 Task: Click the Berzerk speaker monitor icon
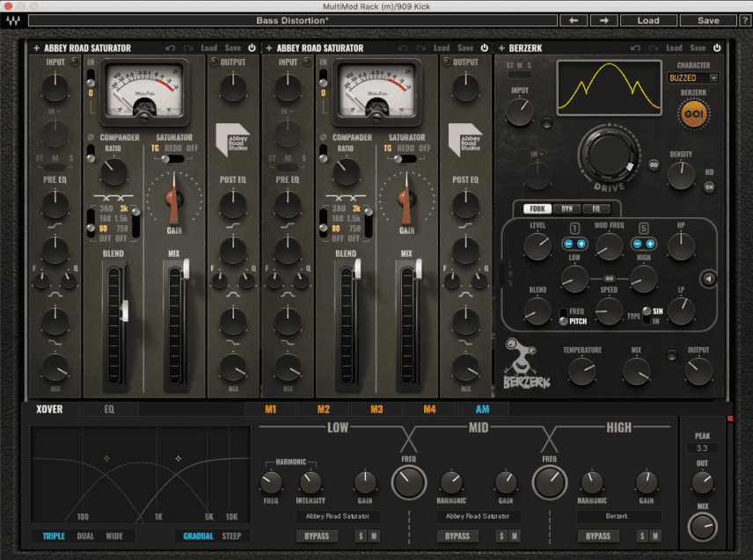(x=708, y=279)
